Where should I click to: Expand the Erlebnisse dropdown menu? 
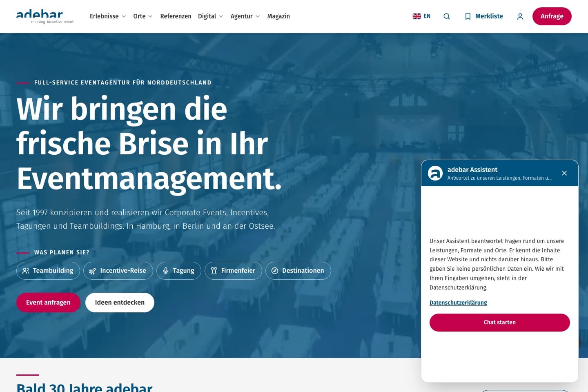pos(108,16)
